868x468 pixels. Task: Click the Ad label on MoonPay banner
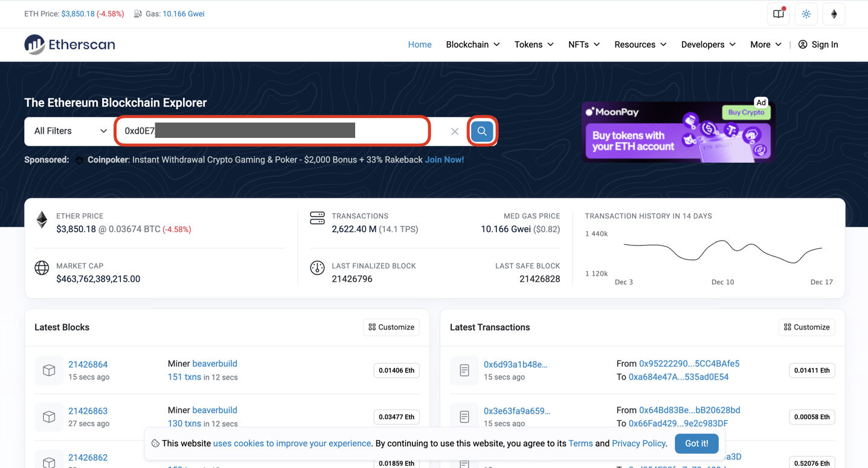tap(761, 102)
